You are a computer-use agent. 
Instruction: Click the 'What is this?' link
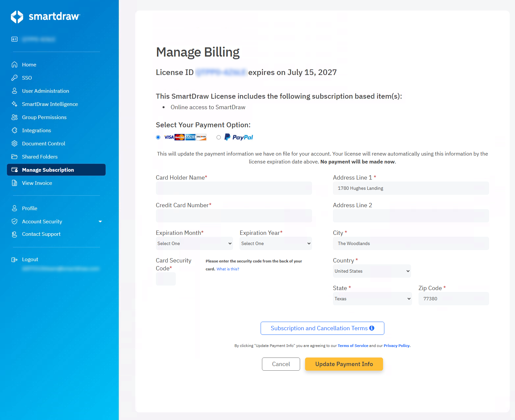pos(228,269)
